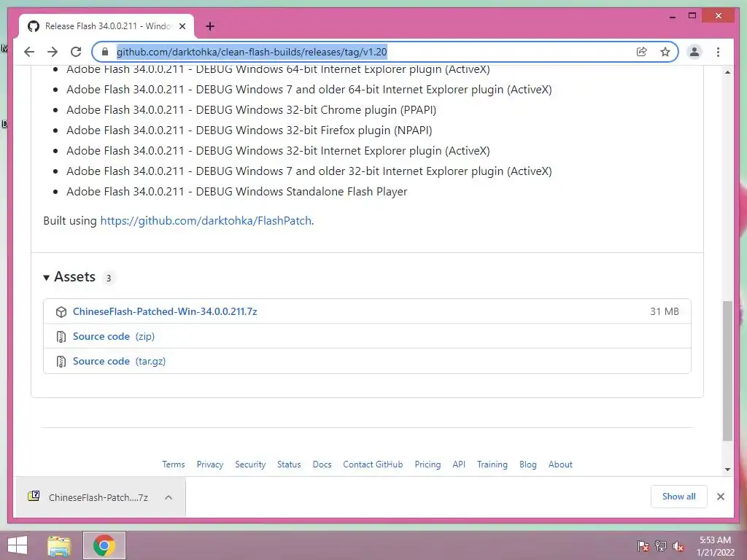Open the Blog footer link
747x560 pixels.
pos(528,464)
